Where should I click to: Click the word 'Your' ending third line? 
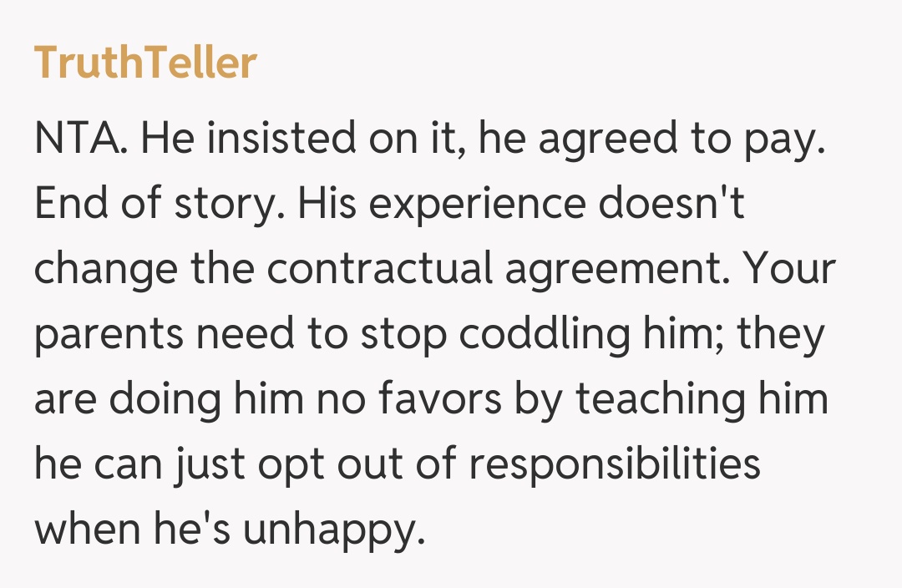[x=789, y=269]
